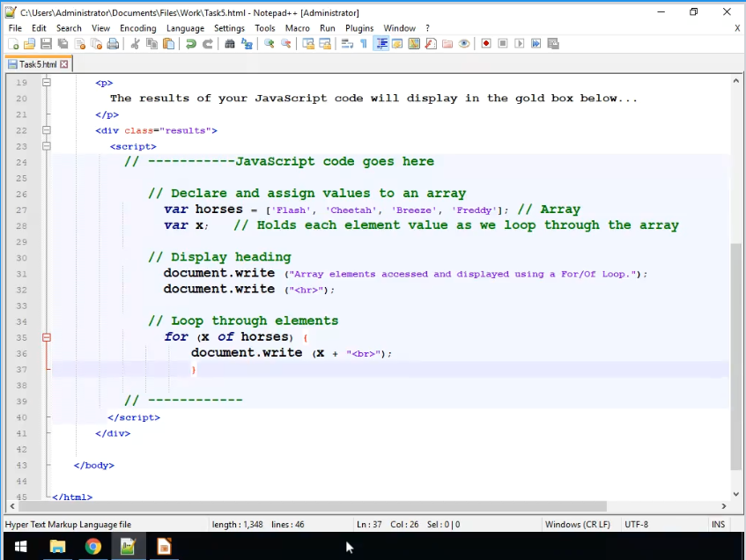Toggle the indent guide toolbar button
The height and width of the screenshot is (560, 746).
[380, 44]
